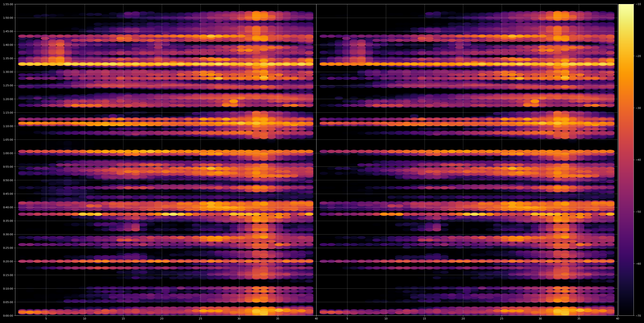Select the left plot's x-axis label 30
Viewport: 644px width, 323px height.
tap(239, 319)
